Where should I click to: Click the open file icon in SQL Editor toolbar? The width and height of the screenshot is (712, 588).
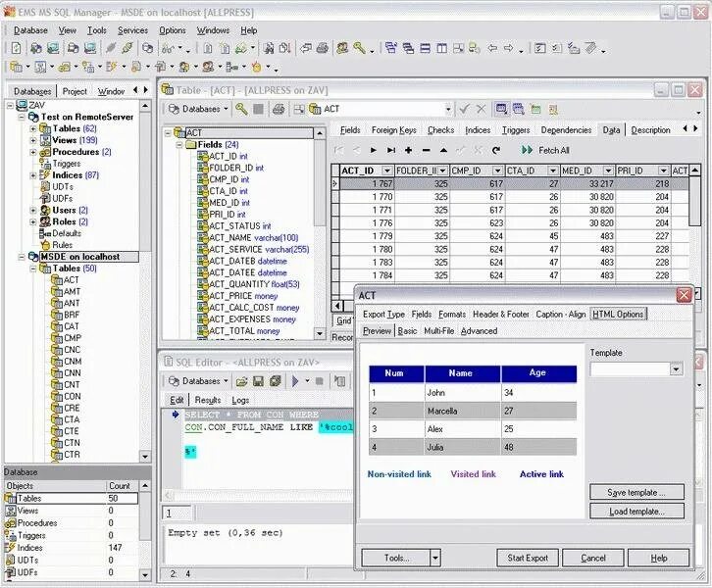(241, 381)
